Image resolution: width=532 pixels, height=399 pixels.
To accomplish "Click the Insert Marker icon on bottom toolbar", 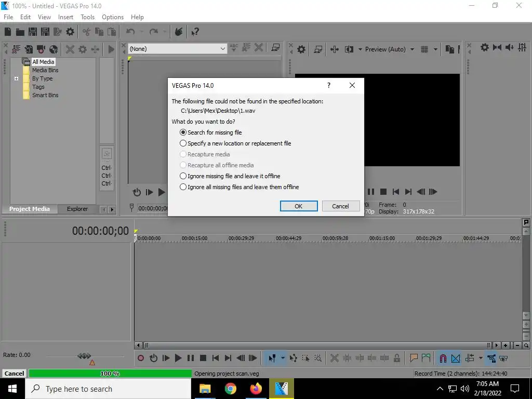I will [x=414, y=358].
